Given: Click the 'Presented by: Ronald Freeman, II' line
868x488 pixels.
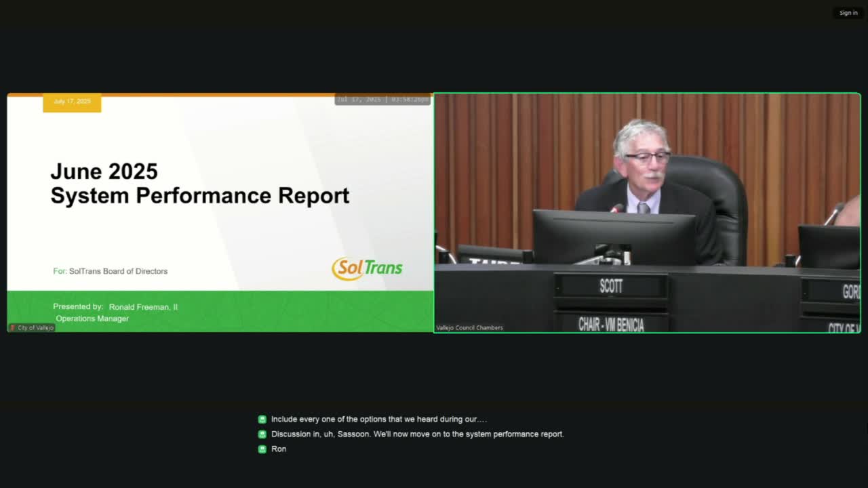Looking at the screenshot, I should point(114,306).
